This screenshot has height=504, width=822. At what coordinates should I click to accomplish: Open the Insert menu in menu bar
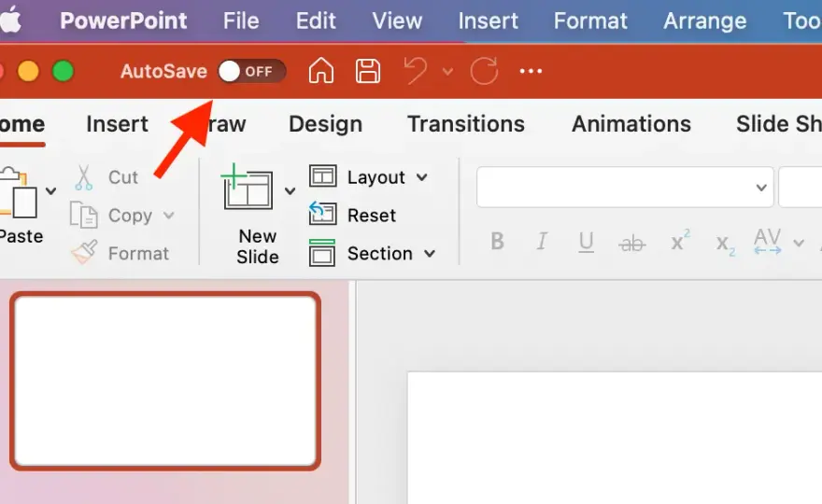point(488,21)
